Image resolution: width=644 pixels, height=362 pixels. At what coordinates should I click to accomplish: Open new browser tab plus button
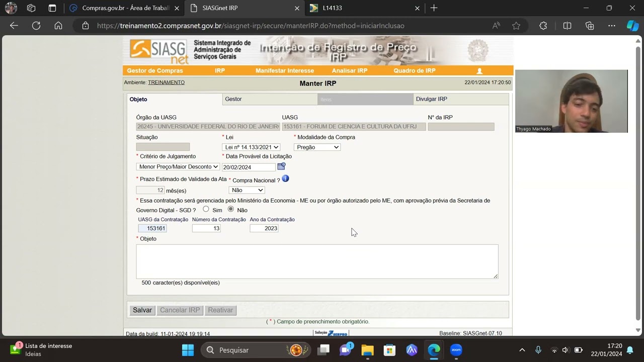click(434, 8)
